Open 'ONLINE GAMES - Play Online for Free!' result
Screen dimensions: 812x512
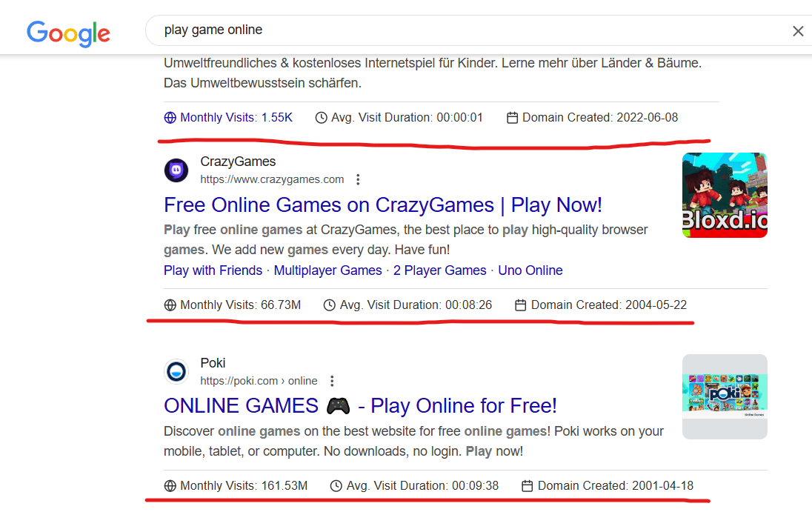pyautogui.click(x=360, y=406)
